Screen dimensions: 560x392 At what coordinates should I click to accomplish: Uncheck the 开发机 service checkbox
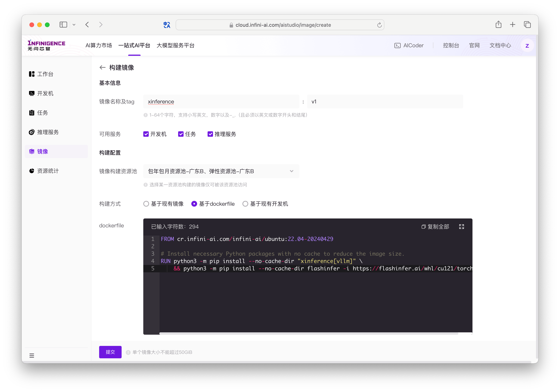click(x=146, y=134)
